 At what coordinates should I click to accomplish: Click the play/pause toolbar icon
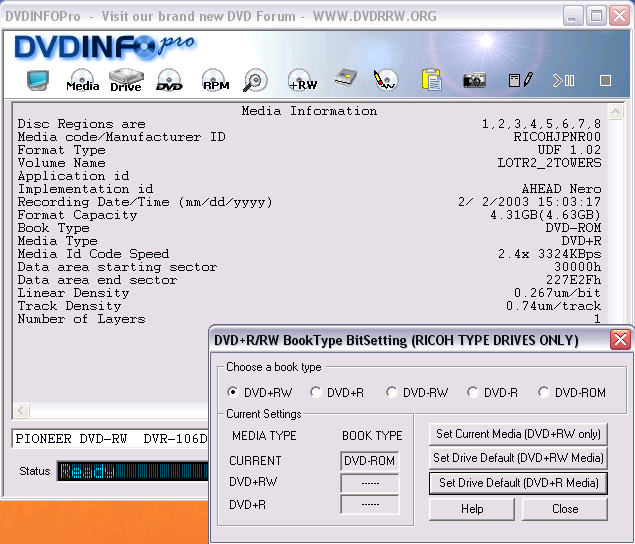pyautogui.click(x=563, y=81)
